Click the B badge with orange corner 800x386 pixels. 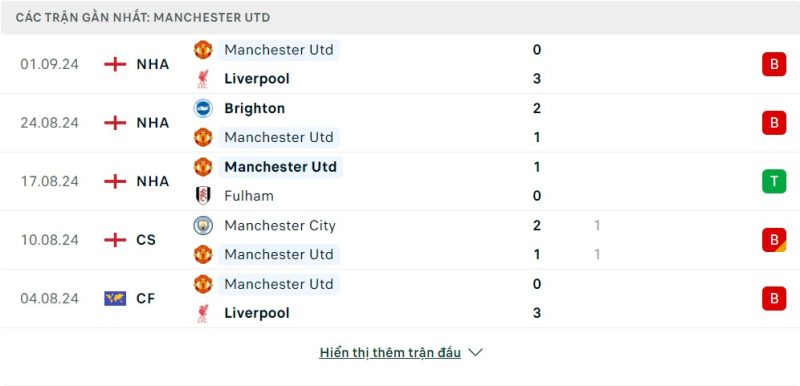click(774, 240)
